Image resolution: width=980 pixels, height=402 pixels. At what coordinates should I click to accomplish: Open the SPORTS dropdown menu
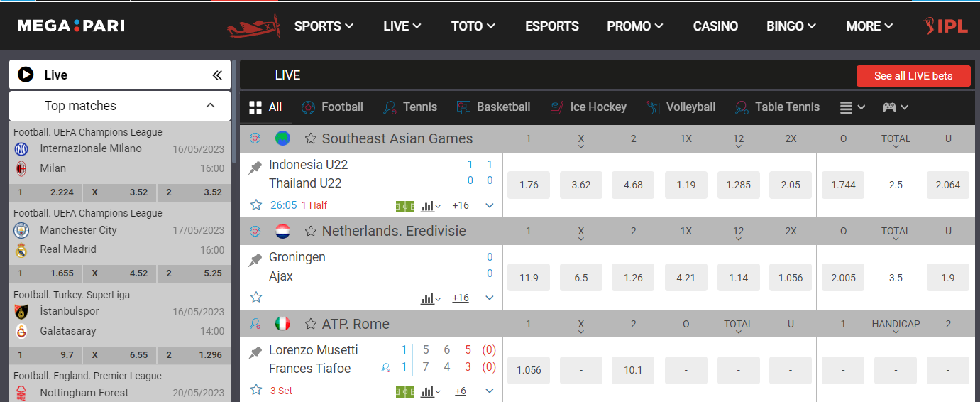coord(324,26)
